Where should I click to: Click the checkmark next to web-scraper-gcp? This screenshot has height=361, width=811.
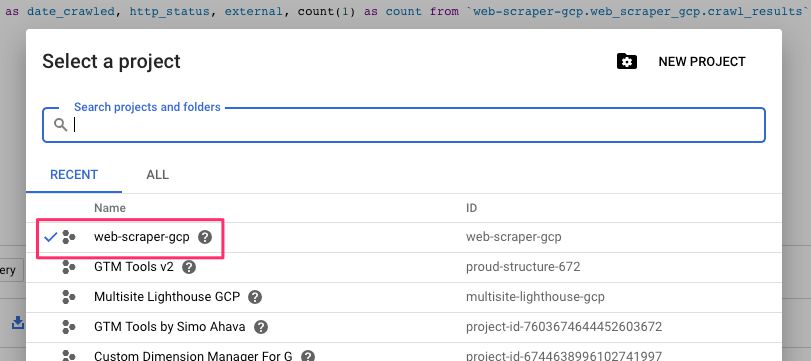click(50, 237)
